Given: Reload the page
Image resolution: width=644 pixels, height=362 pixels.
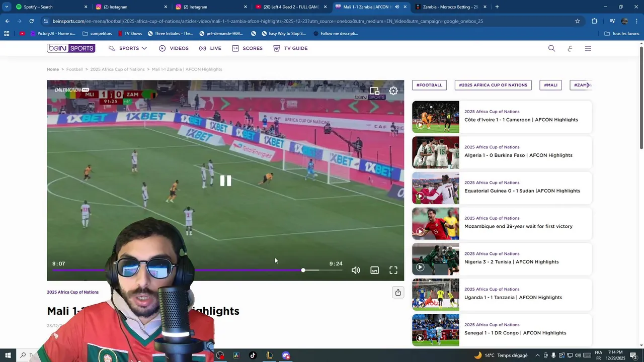Looking at the screenshot, I should click(x=31, y=21).
